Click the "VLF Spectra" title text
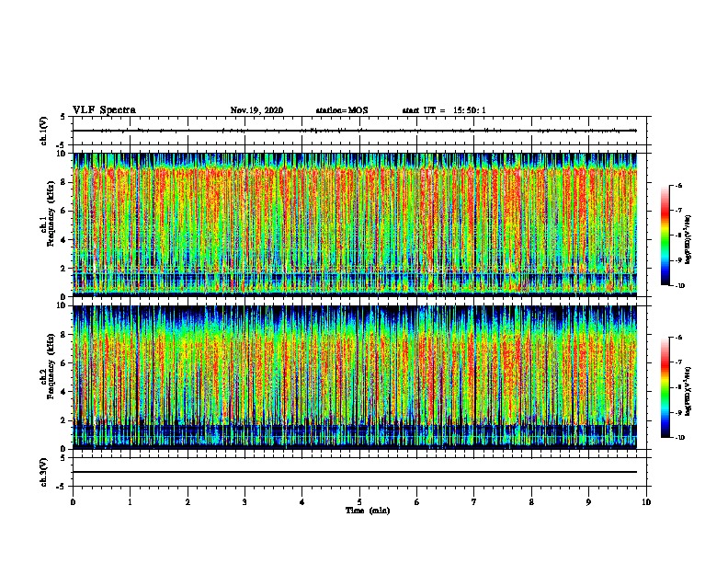 pyautogui.click(x=104, y=110)
